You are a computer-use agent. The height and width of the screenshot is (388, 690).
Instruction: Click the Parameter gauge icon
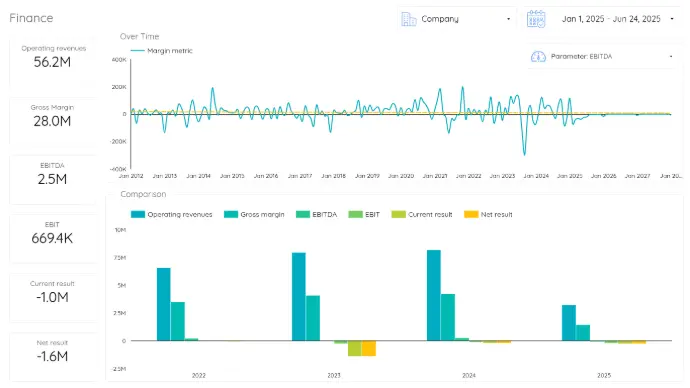coord(538,56)
